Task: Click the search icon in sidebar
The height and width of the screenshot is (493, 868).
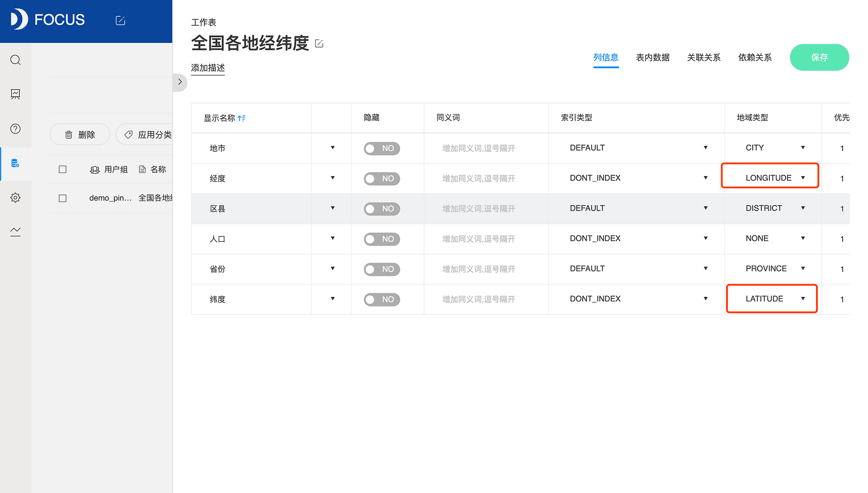Action: 15,60
